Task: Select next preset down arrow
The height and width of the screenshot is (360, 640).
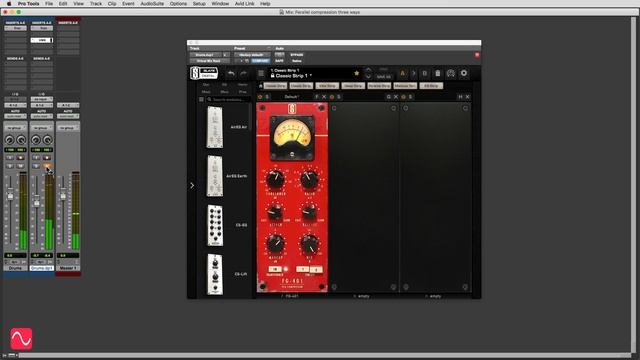Action: click(368, 77)
